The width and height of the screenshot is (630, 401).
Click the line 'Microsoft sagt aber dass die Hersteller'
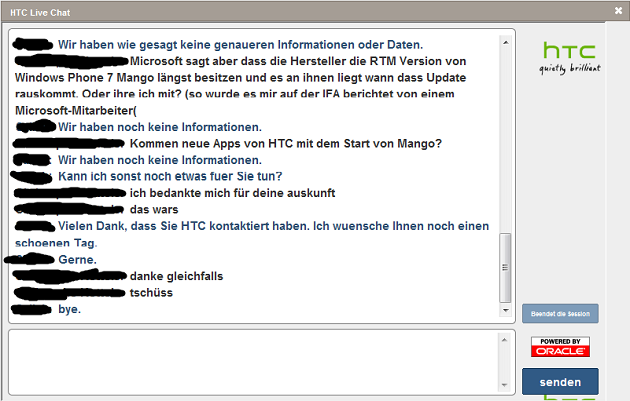click(x=298, y=61)
